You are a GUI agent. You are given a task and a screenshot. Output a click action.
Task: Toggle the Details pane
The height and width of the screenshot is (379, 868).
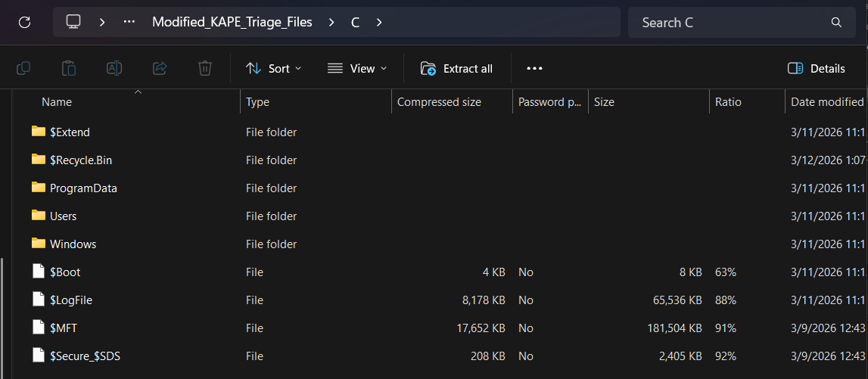pos(817,68)
